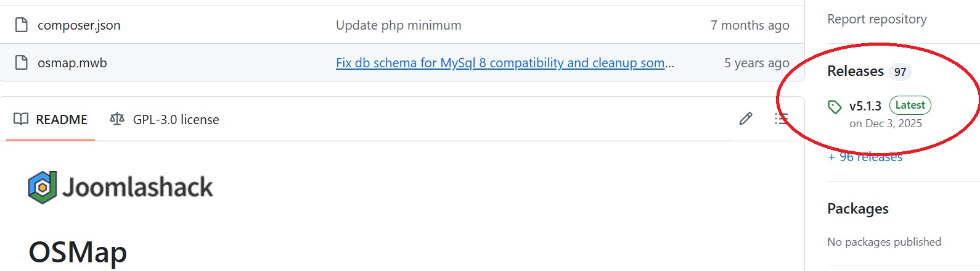Click the Report repository link
The width and height of the screenshot is (980, 271).
pos(876,19)
